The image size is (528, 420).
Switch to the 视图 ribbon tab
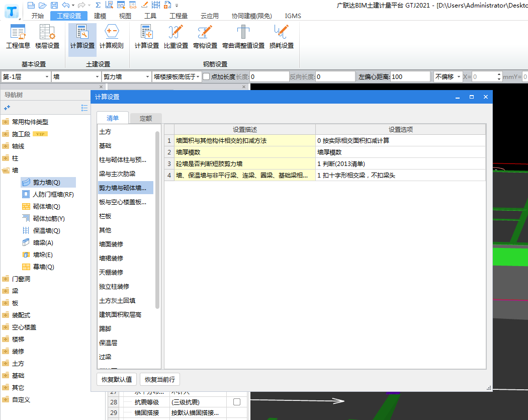point(125,16)
